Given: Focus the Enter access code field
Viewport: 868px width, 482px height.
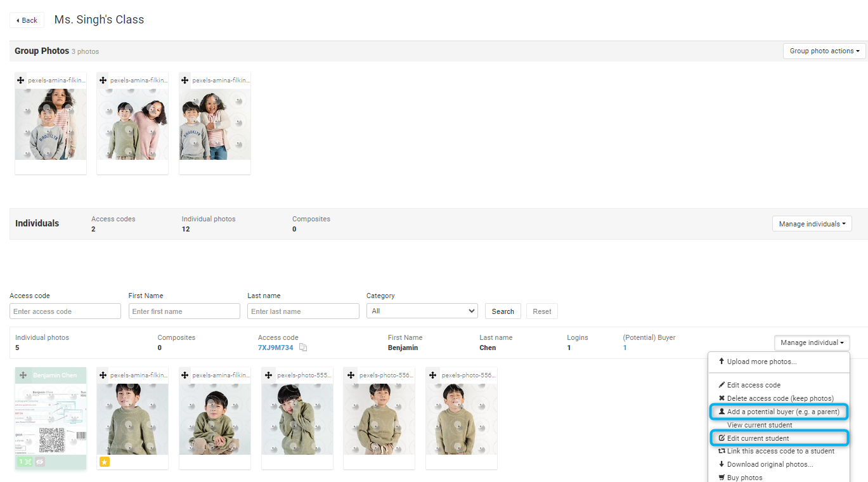Looking at the screenshot, I should pos(65,311).
